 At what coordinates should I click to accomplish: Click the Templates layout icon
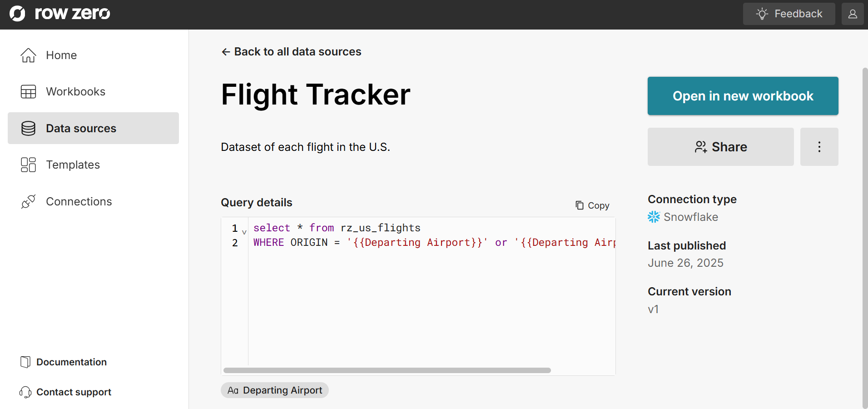tap(28, 165)
